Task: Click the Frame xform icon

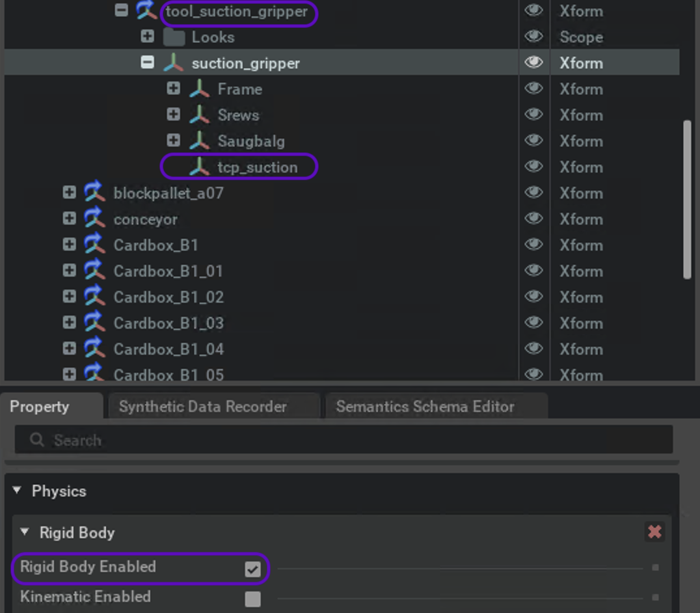Action: coord(199,89)
